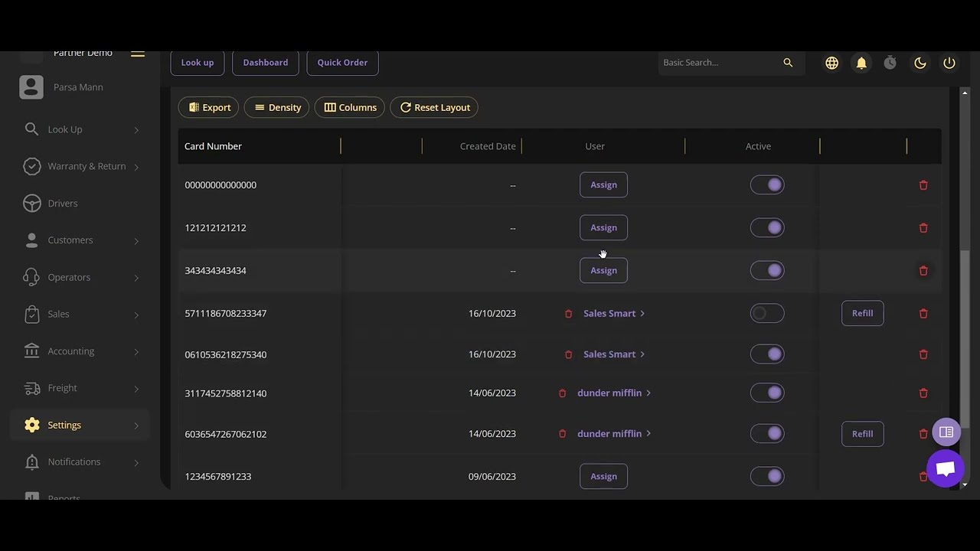980x551 pixels.
Task: Export the table with Export button
Action: (x=209, y=108)
